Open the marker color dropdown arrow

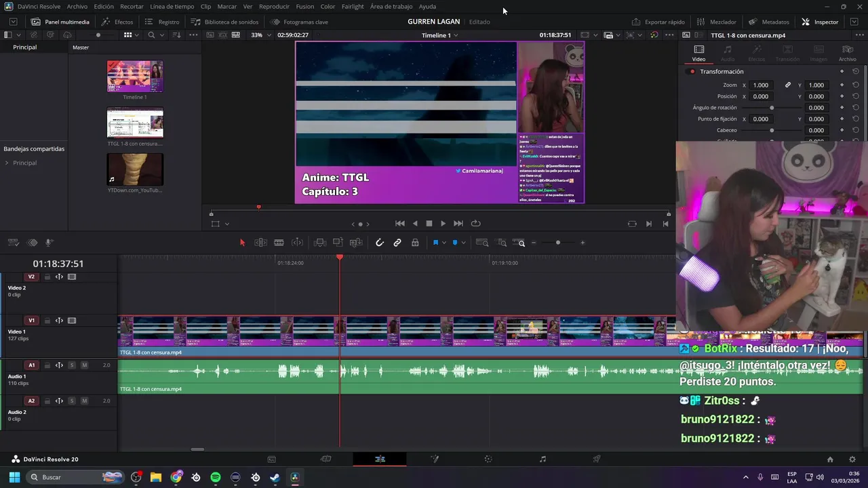coord(463,243)
